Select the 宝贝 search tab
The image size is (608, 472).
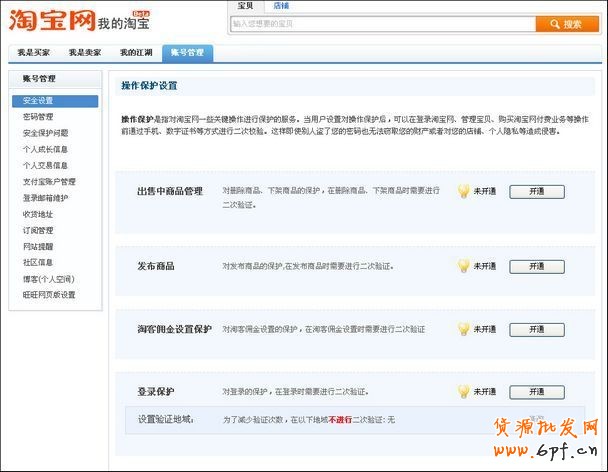coord(245,6)
